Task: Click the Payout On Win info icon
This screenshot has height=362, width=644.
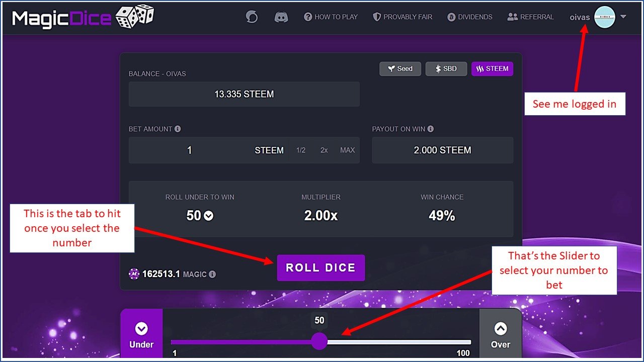Action: point(431,129)
